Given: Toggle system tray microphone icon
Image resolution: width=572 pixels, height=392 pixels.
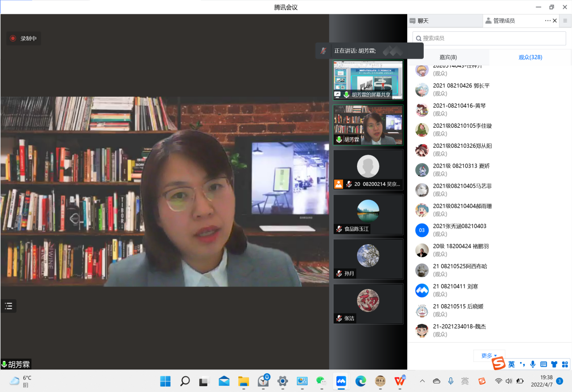Looking at the screenshot, I should click(451, 381).
